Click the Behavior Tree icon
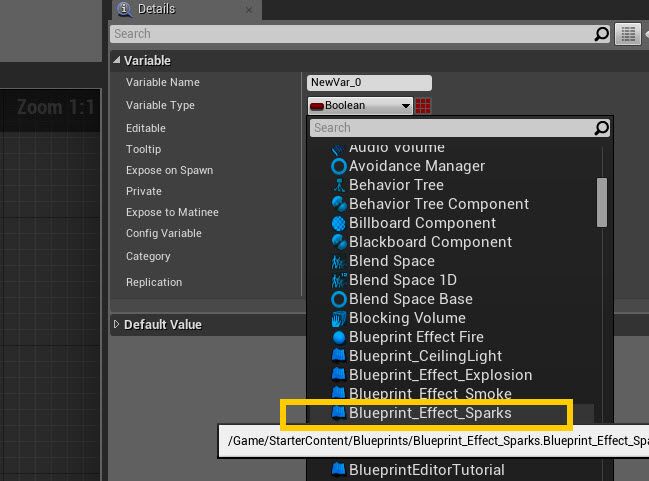This screenshot has height=481, width=649. [339, 185]
